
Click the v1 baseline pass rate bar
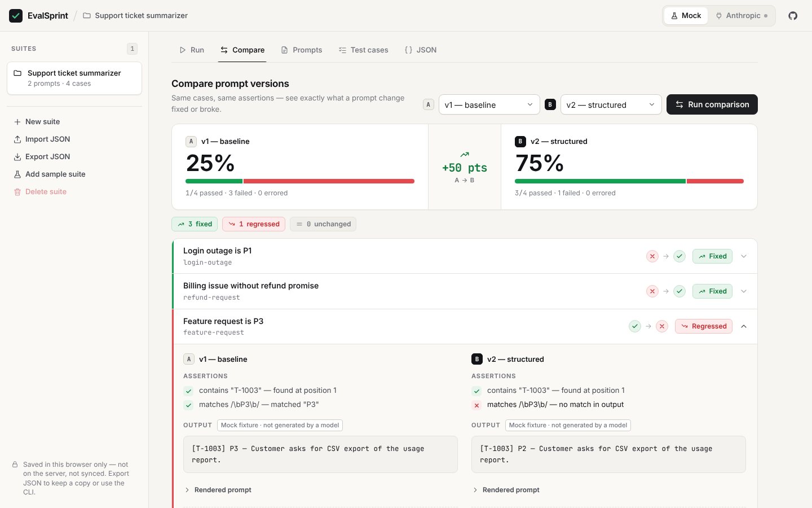coord(300,181)
